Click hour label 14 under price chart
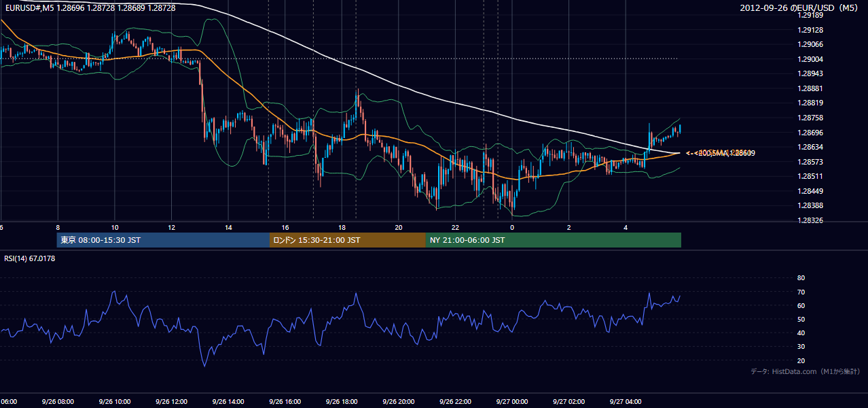Image resolution: width=868 pixels, height=408 pixels. [x=228, y=227]
